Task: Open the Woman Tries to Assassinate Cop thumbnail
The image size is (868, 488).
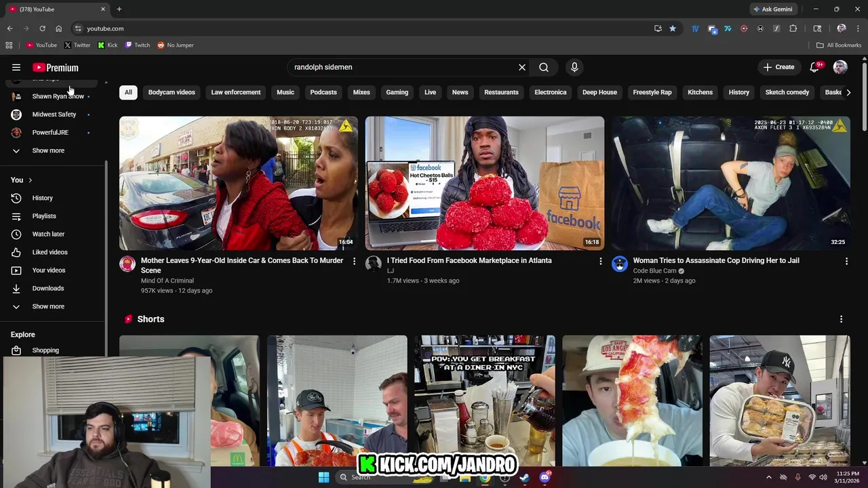Action: tap(731, 183)
